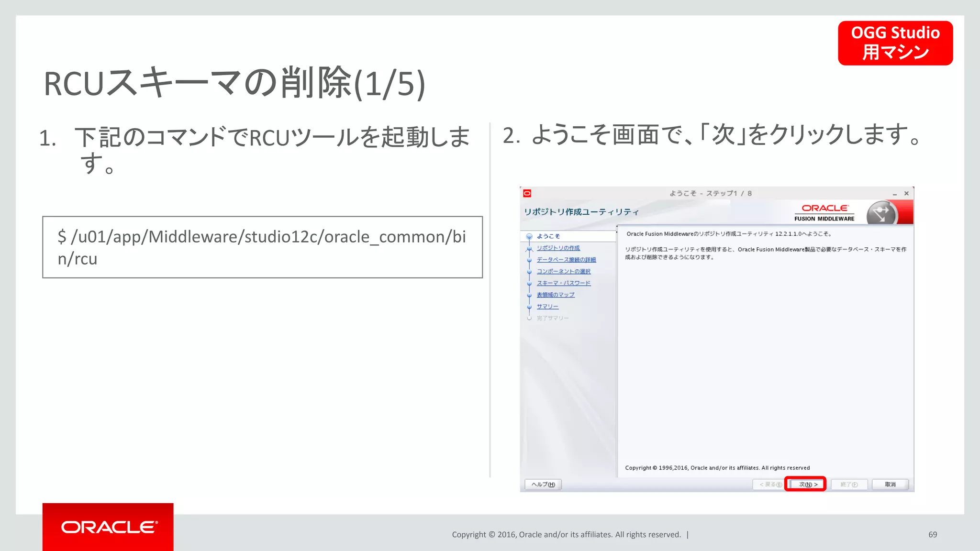Click the red ORACLE logo in slide footer
The width and height of the screenshot is (980, 551).
[x=108, y=527]
